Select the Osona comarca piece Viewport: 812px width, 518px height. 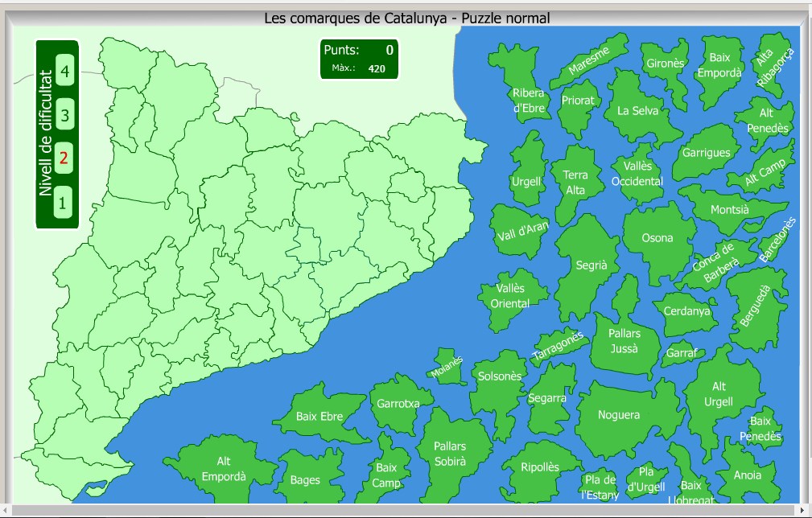click(657, 238)
